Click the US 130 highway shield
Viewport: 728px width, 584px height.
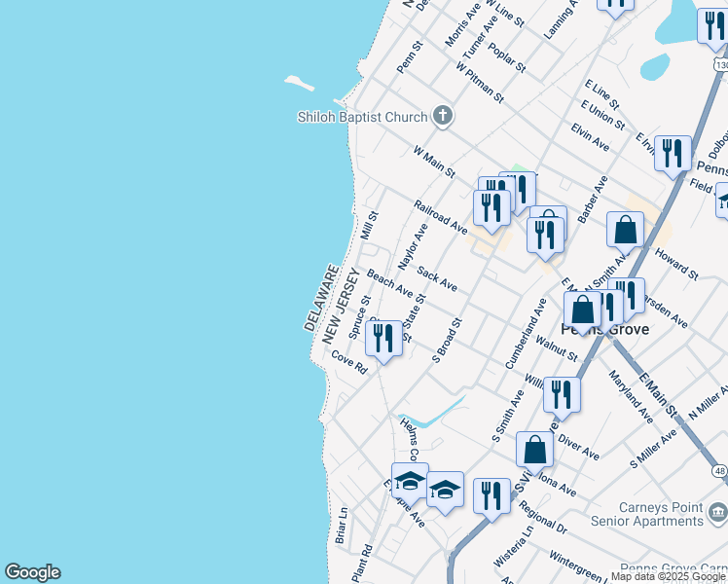(x=721, y=65)
